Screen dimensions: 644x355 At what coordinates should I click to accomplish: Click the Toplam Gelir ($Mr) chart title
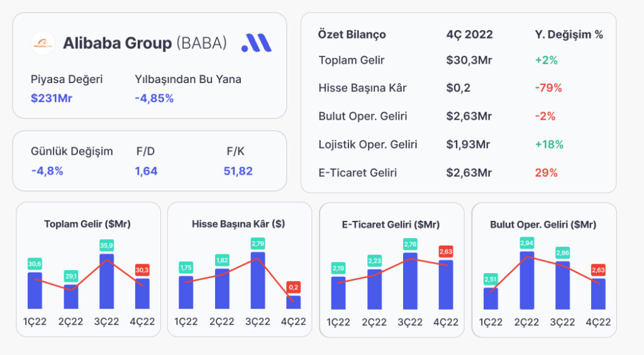point(87,224)
